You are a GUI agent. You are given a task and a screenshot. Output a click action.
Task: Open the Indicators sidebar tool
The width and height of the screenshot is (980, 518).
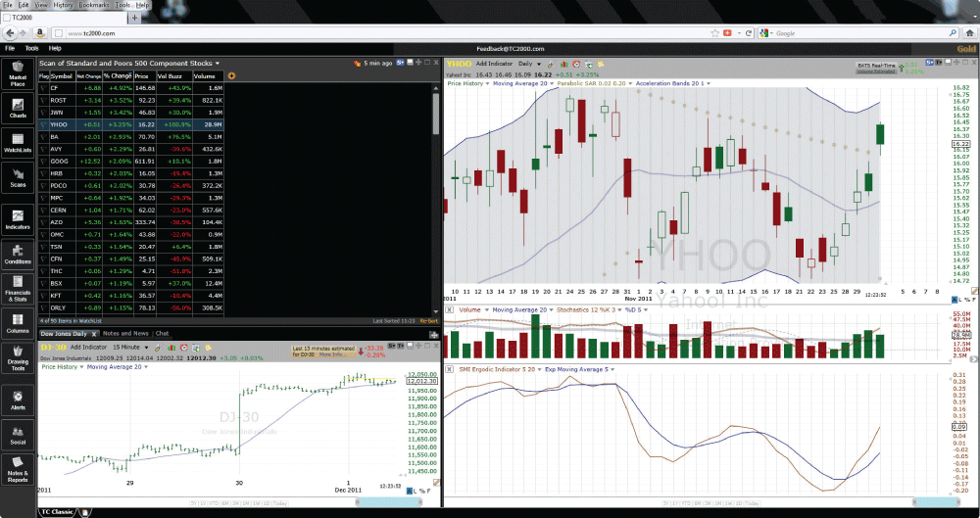[18, 219]
